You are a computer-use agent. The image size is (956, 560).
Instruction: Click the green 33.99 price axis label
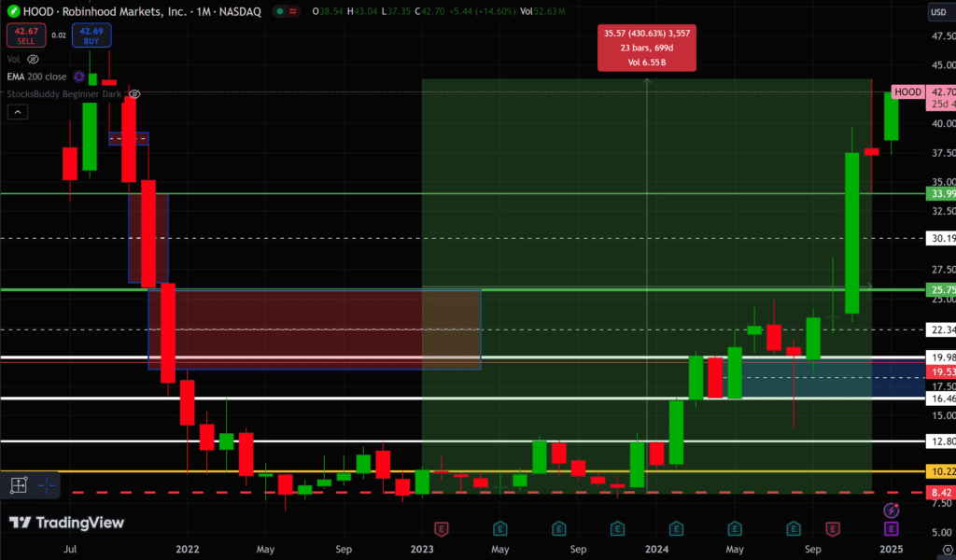[x=941, y=194]
